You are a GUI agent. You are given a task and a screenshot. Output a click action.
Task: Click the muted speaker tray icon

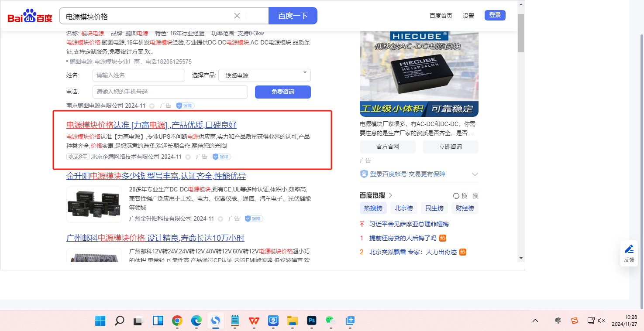tap(602, 321)
